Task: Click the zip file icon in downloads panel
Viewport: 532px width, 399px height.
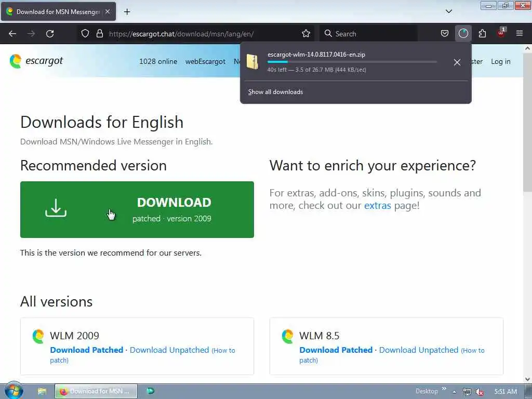Action: click(x=252, y=61)
